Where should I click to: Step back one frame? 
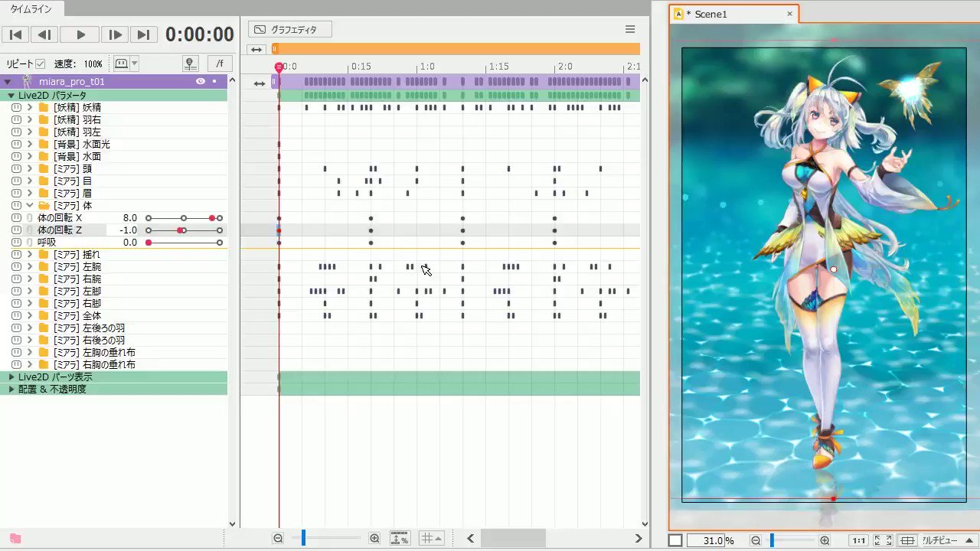[x=46, y=34]
